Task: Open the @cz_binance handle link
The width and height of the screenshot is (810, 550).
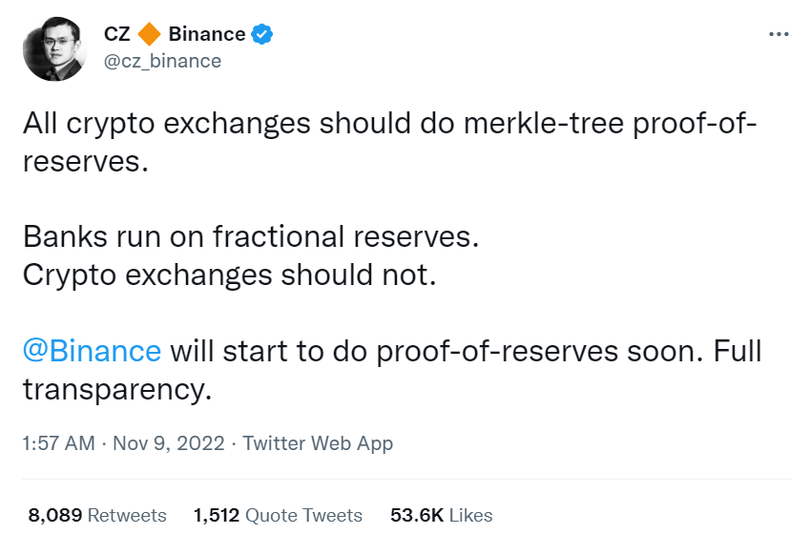Action: click(x=162, y=61)
